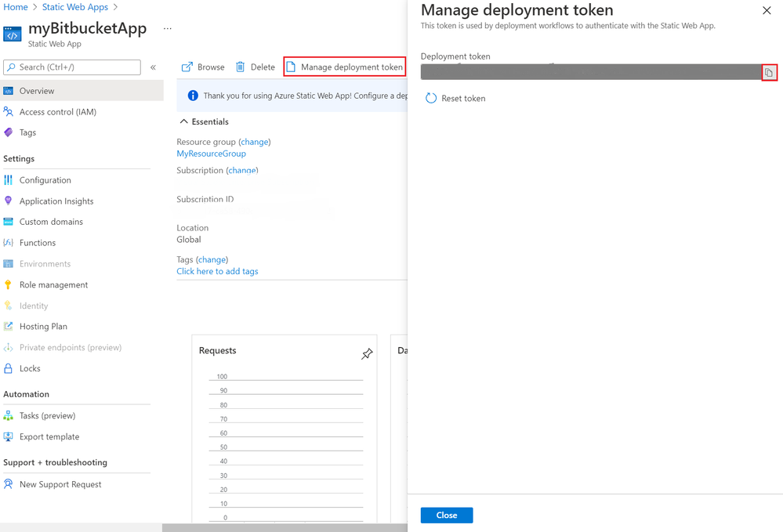Click the purple Tags icon
The height and width of the screenshot is (532, 783).
coord(8,132)
